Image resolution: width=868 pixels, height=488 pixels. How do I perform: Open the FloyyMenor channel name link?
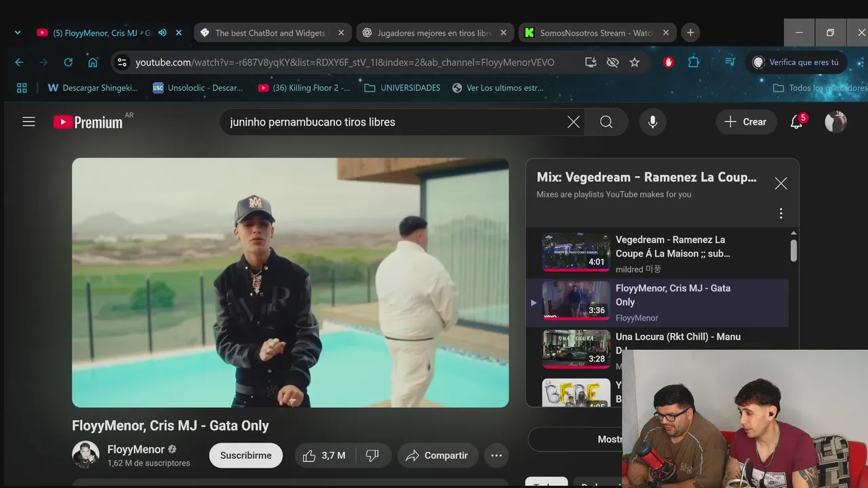coord(136,449)
